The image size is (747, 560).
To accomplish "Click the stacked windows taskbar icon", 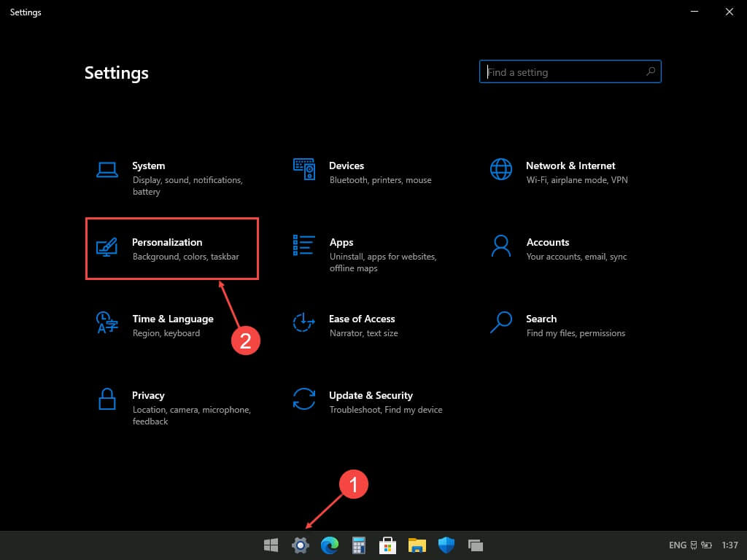I will click(x=475, y=545).
